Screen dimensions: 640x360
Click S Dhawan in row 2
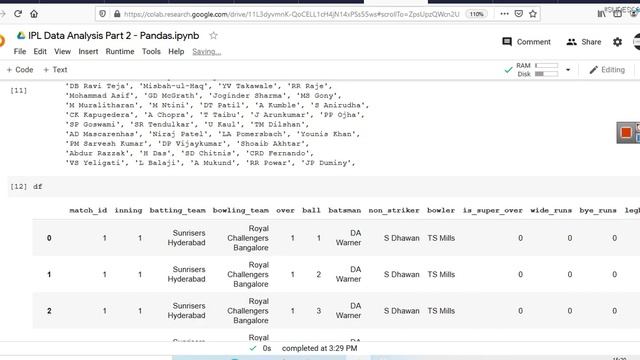tap(402, 311)
